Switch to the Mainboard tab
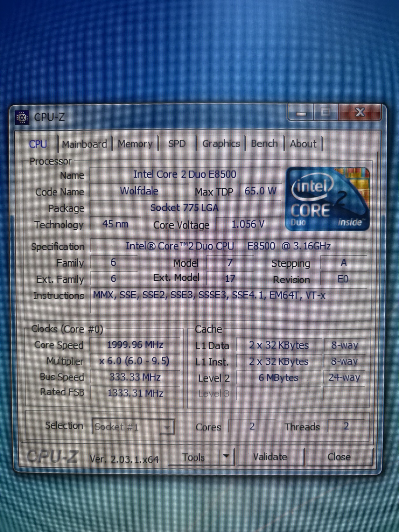The height and width of the screenshot is (532, 399). tap(84, 144)
